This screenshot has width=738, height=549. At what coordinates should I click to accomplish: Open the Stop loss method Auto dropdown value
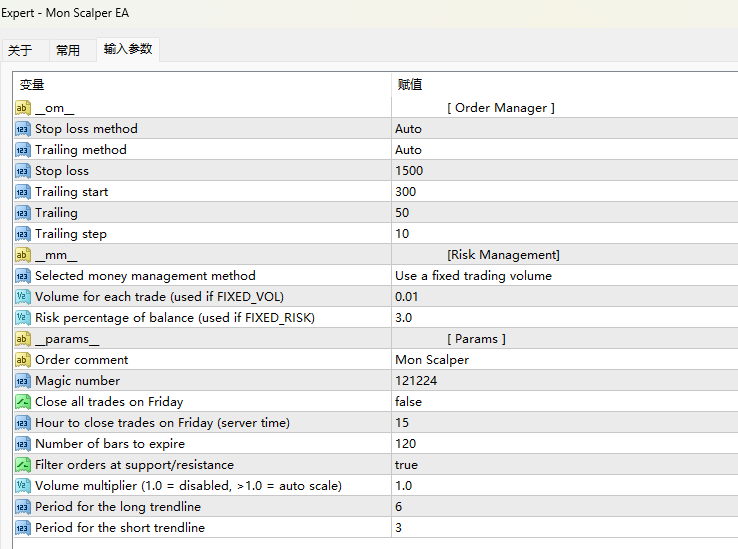pyautogui.click(x=408, y=129)
